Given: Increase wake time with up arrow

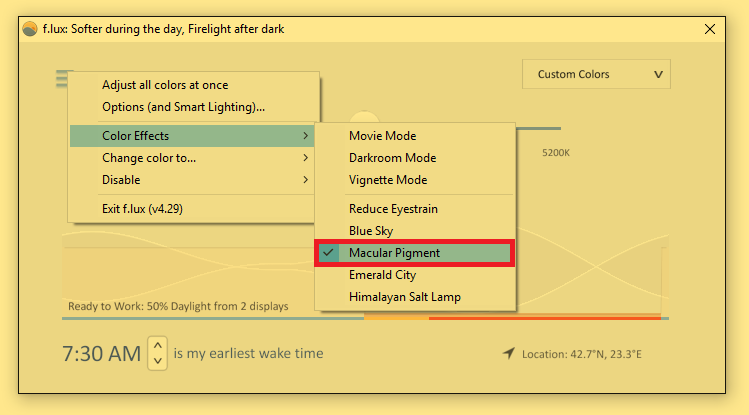Looking at the screenshot, I should click(x=158, y=345).
